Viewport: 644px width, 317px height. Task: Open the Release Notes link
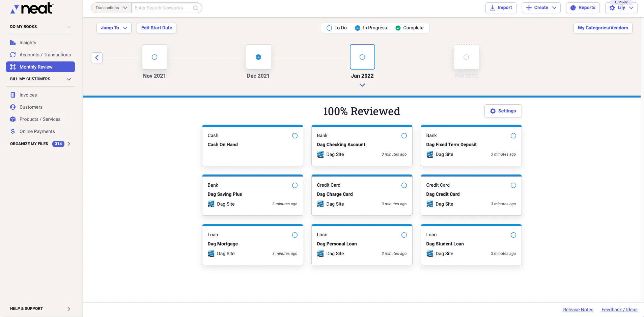click(578, 309)
